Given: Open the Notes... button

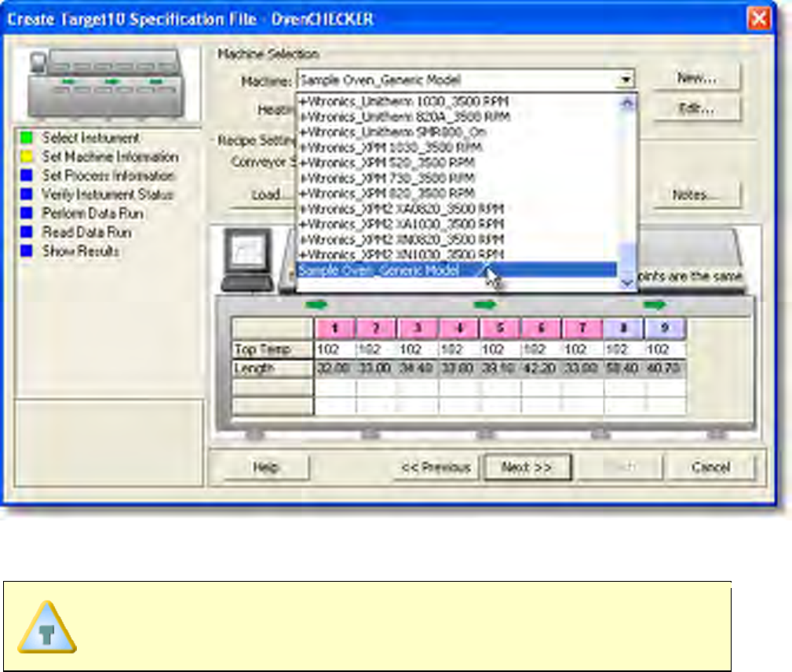Looking at the screenshot, I should [696, 195].
